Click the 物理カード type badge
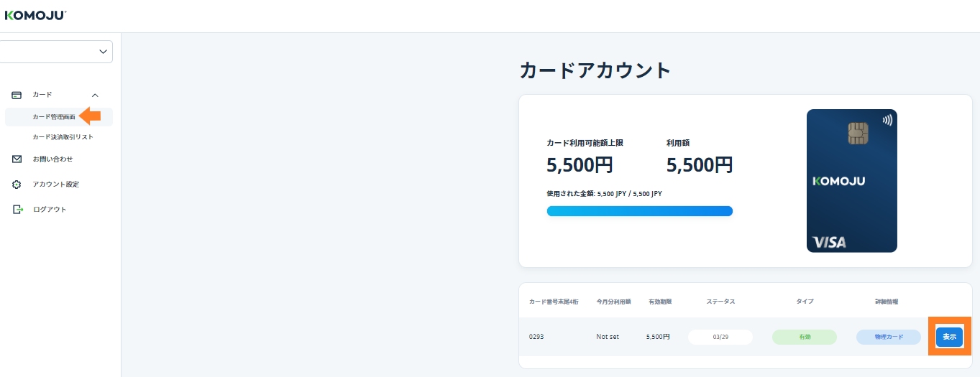Viewport: 980px width, 377px height. [x=888, y=337]
